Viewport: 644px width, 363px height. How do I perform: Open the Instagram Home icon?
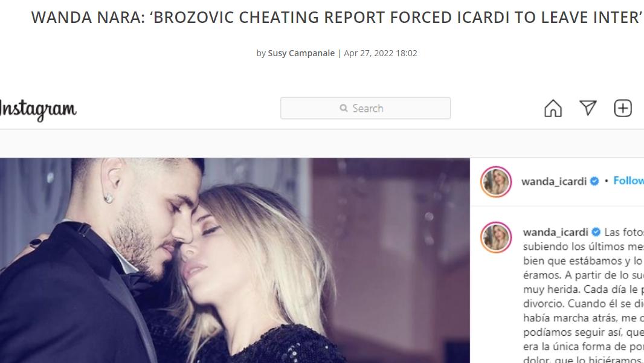553,108
